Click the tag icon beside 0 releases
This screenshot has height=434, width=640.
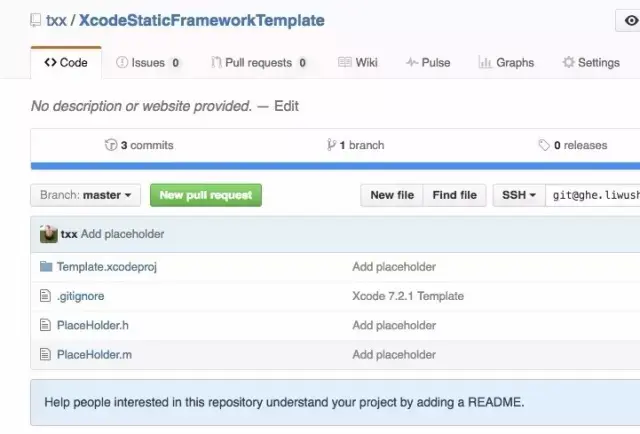[x=544, y=145]
